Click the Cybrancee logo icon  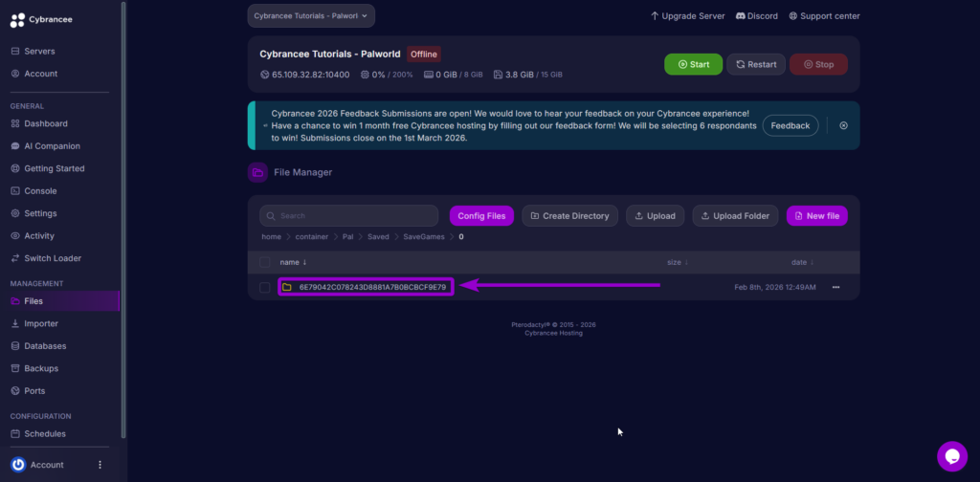(x=17, y=19)
